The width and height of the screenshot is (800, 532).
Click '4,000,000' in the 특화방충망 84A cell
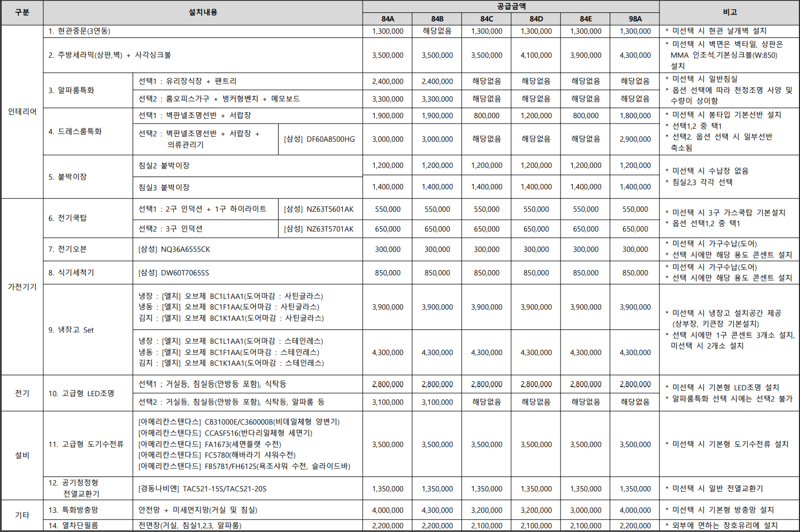[x=388, y=510]
